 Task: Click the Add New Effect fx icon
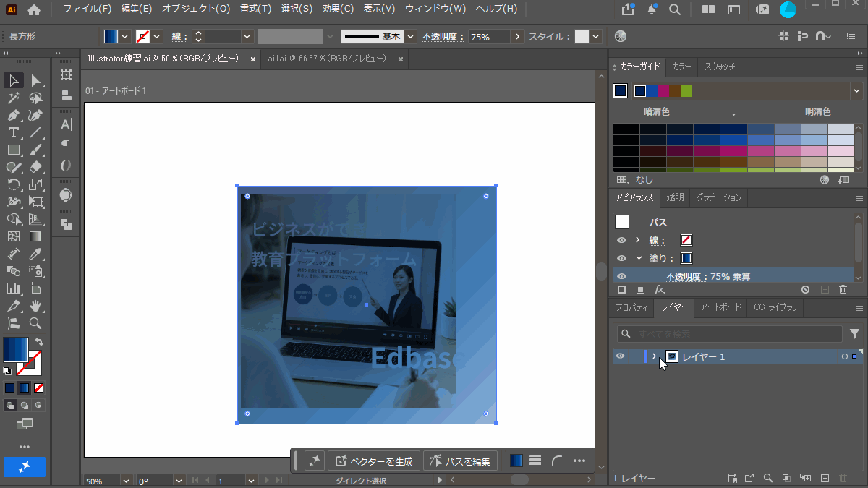pyautogui.click(x=660, y=289)
